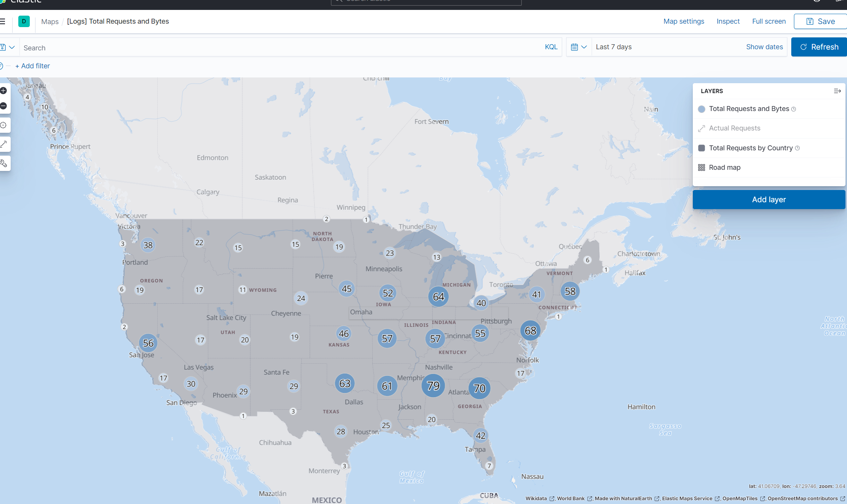The width and height of the screenshot is (847, 504).
Task: Open the map tools wrench icon
Action: click(x=4, y=164)
